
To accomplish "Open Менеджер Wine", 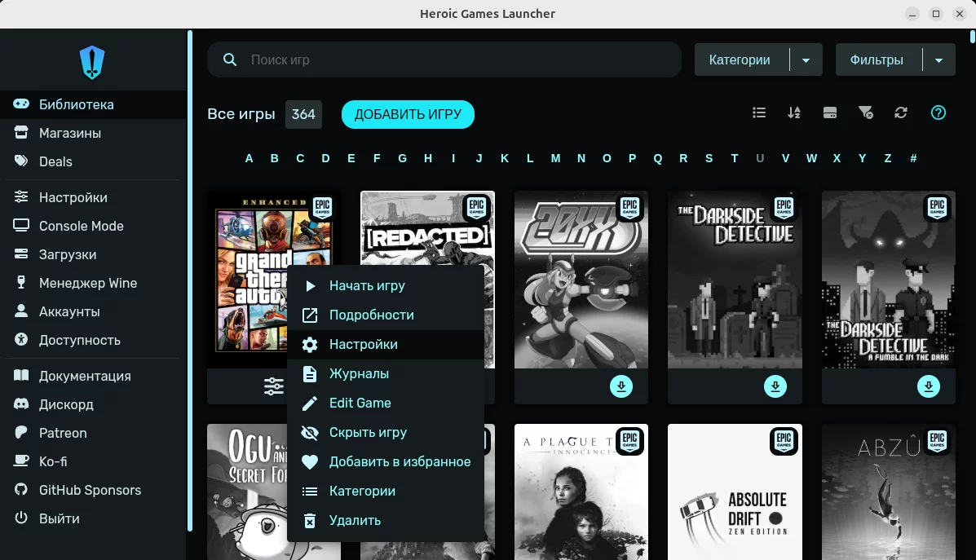I will tap(93, 283).
